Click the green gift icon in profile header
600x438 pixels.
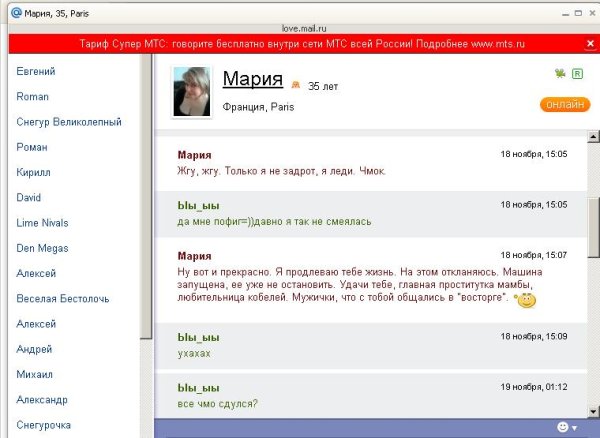click(560, 74)
